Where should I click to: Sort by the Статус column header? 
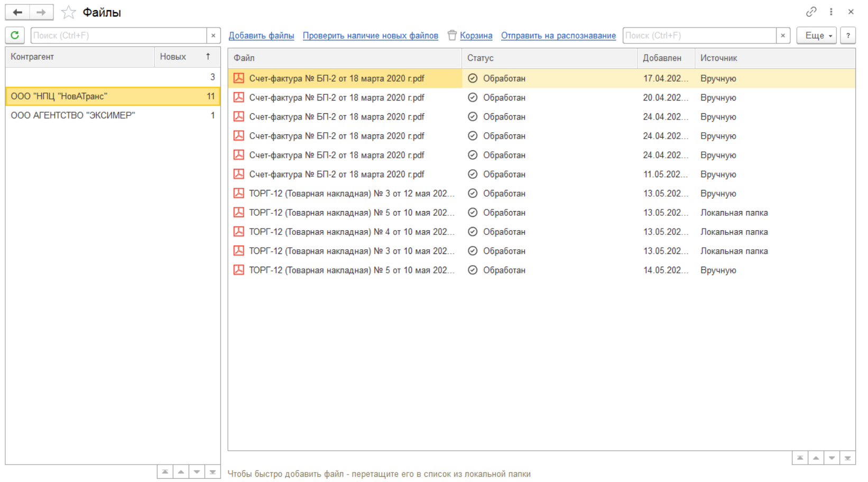click(x=550, y=58)
